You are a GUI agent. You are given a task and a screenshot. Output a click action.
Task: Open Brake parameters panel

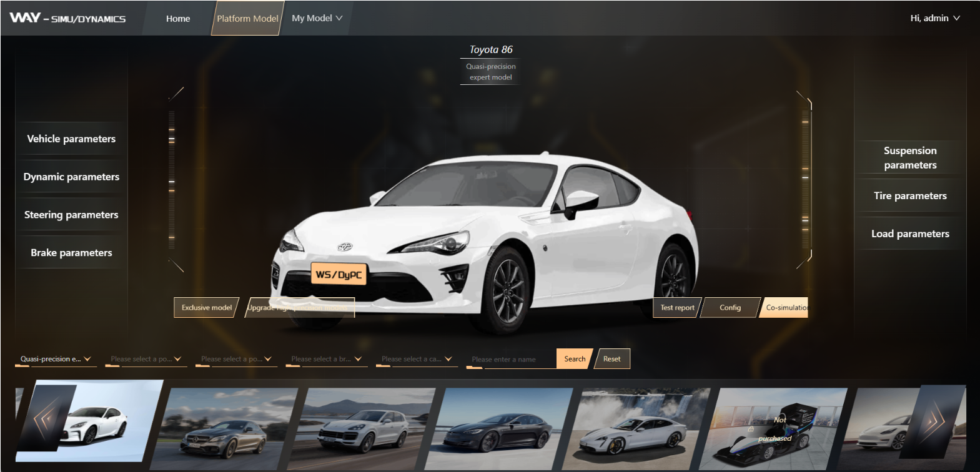[x=71, y=253]
